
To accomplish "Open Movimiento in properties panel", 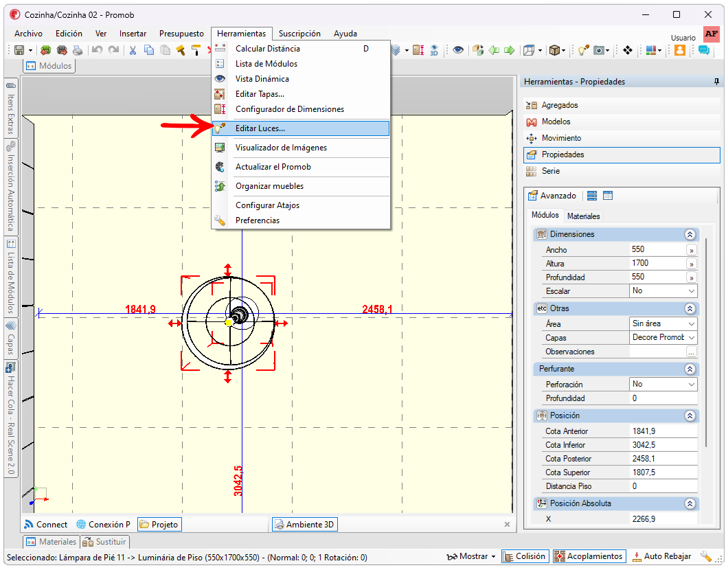I will (622, 138).
